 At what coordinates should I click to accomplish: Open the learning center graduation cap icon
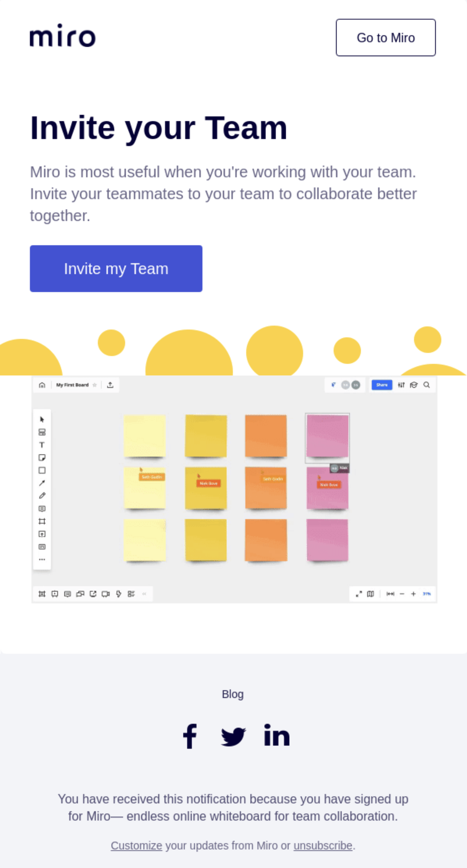pyautogui.click(x=414, y=385)
